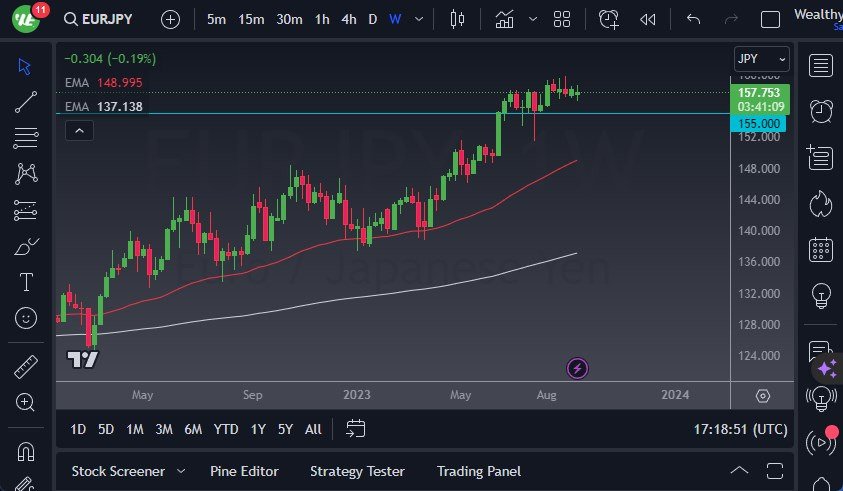Screen dimensions: 843x491
Task: Set chart range to YTD
Action: (226, 429)
